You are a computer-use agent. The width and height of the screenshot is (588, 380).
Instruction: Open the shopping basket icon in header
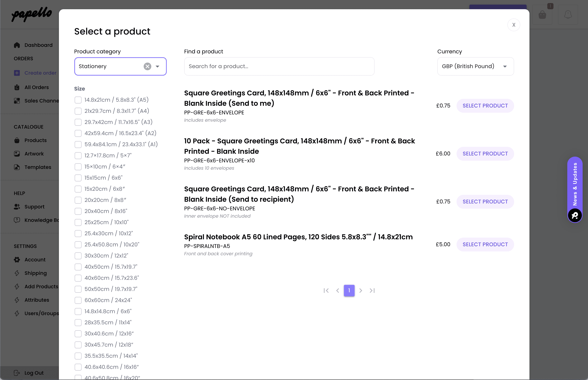(542, 15)
